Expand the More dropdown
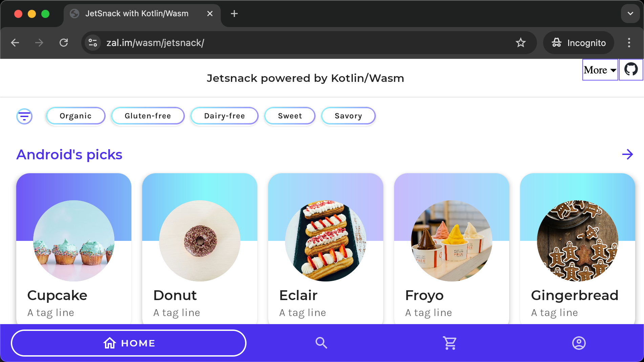Screen dimensions: 644x362 click(x=600, y=70)
